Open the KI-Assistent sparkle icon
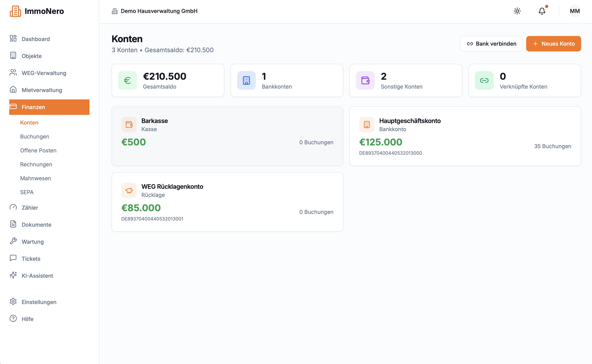 [x=13, y=275]
